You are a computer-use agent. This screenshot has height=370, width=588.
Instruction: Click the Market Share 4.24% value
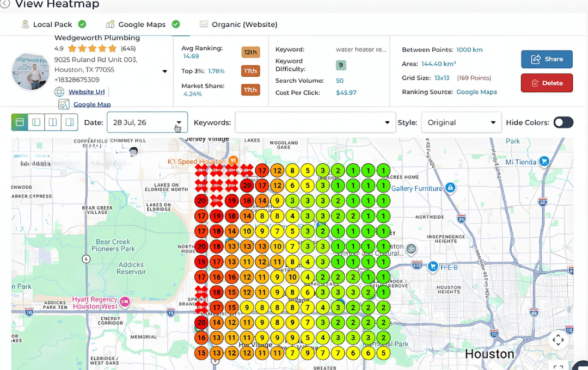[x=192, y=94]
